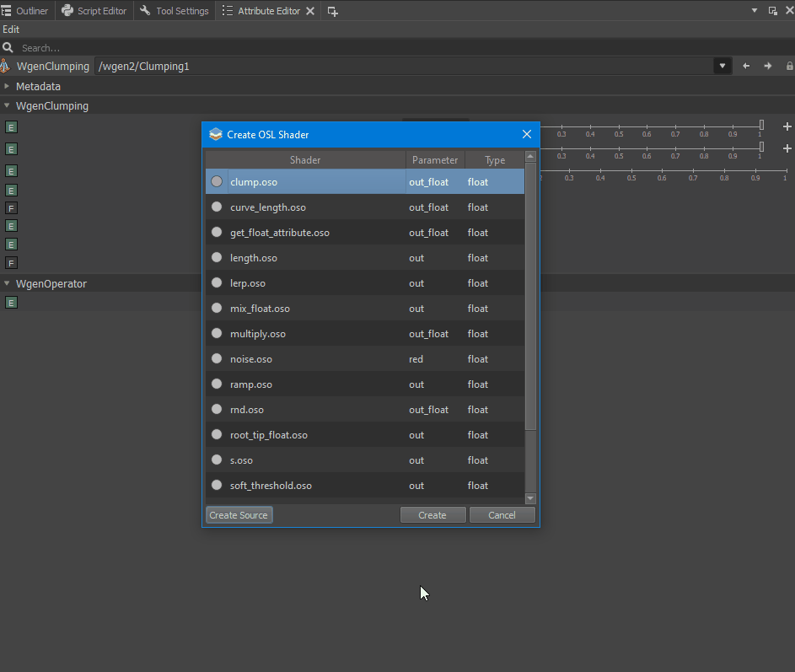Expand the Metadata section
The image size is (795, 672).
[x=7, y=86]
